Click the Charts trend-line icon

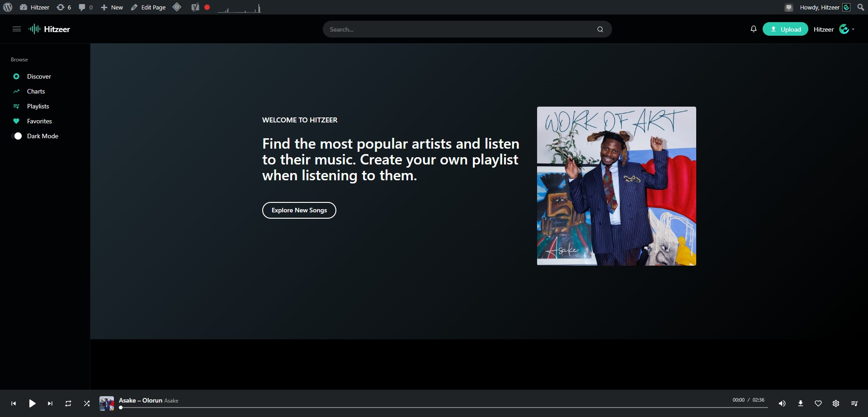coord(16,91)
